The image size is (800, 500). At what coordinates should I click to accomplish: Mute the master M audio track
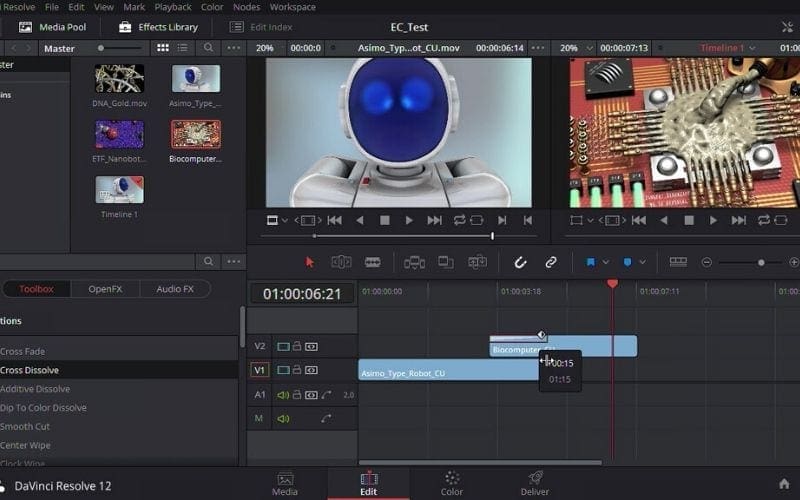[283, 419]
